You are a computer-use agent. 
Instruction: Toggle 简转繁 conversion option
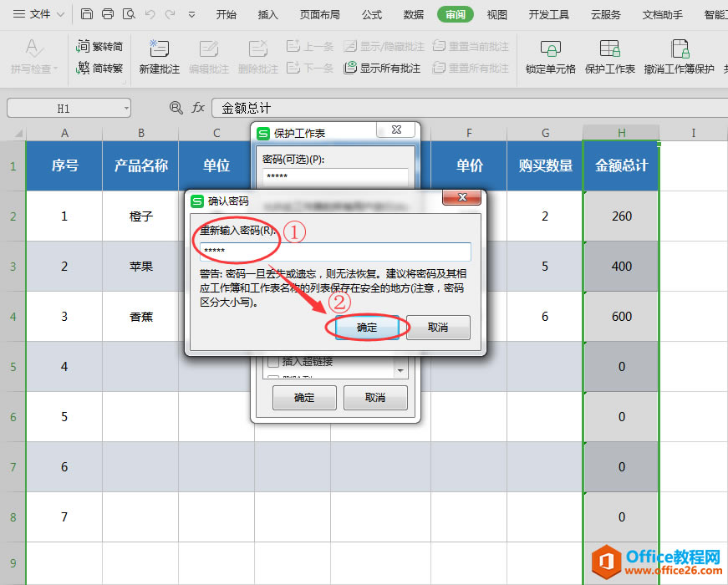point(102,68)
